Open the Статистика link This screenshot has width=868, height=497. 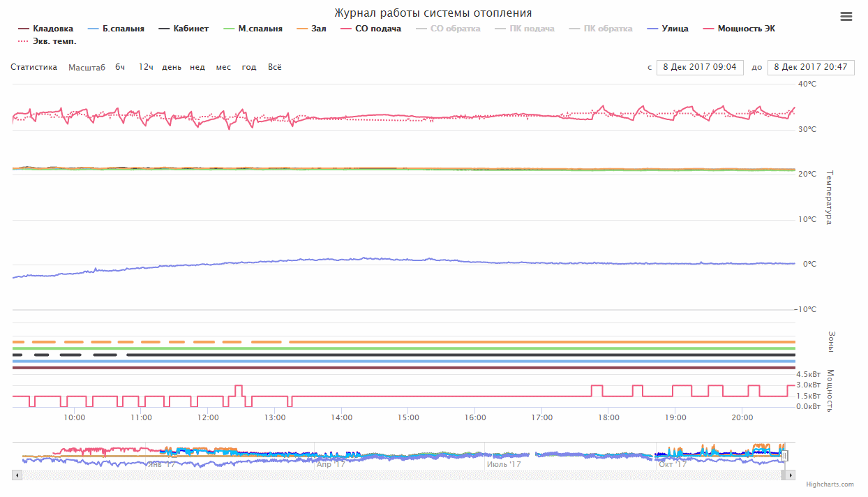click(33, 67)
